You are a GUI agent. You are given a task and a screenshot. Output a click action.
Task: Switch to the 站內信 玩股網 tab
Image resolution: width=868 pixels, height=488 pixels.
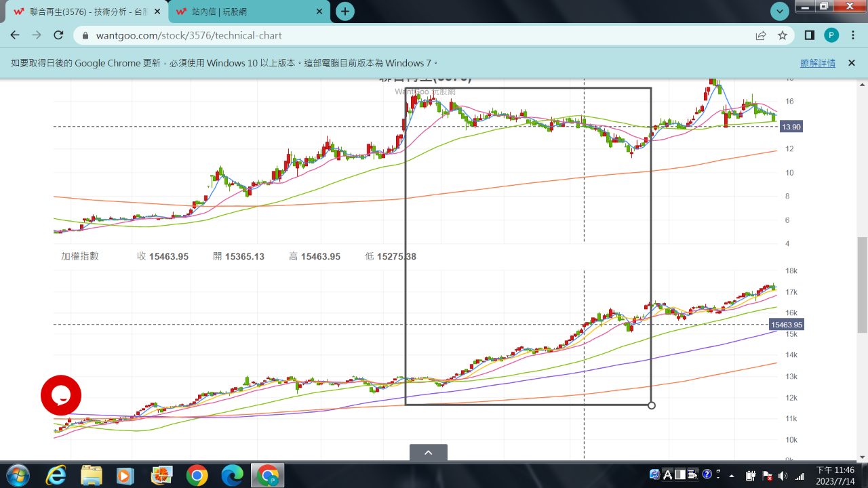point(244,12)
